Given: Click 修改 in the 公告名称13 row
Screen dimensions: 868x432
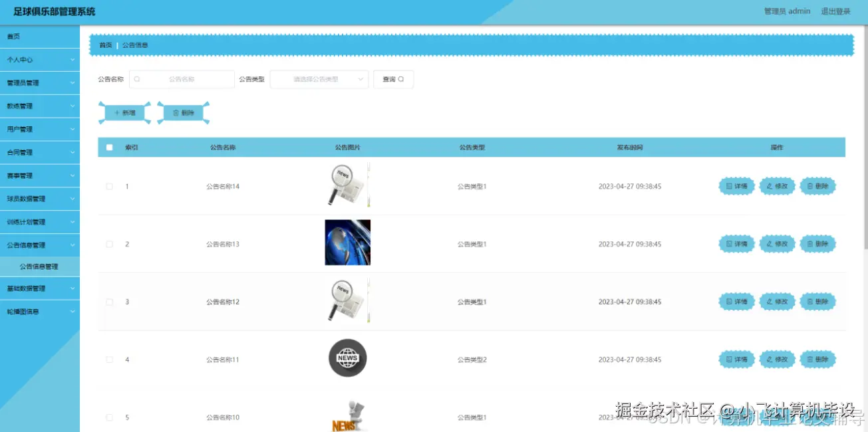Looking at the screenshot, I should tap(777, 244).
